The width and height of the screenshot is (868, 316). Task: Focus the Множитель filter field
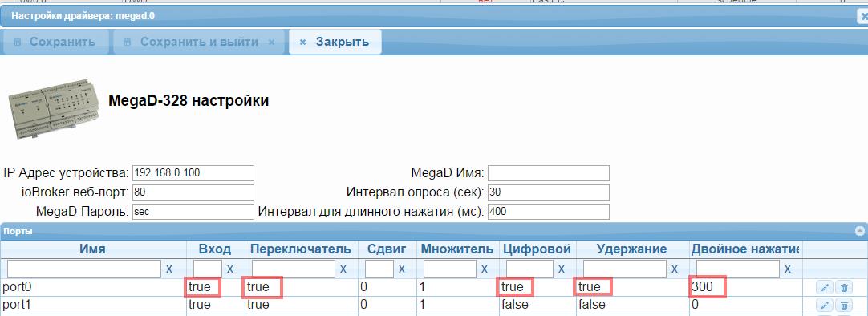[x=449, y=269]
